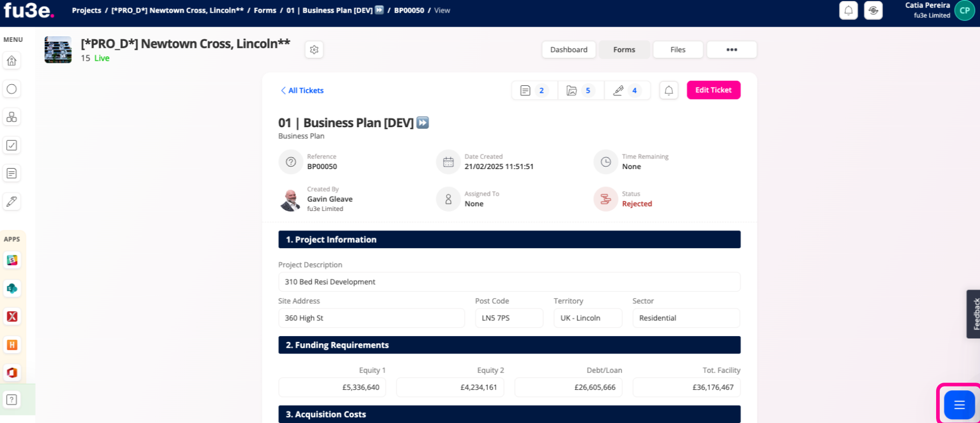The image size is (980, 423).
Task: Open ticket notes counter showing 2
Action: [x=534, y=90]
